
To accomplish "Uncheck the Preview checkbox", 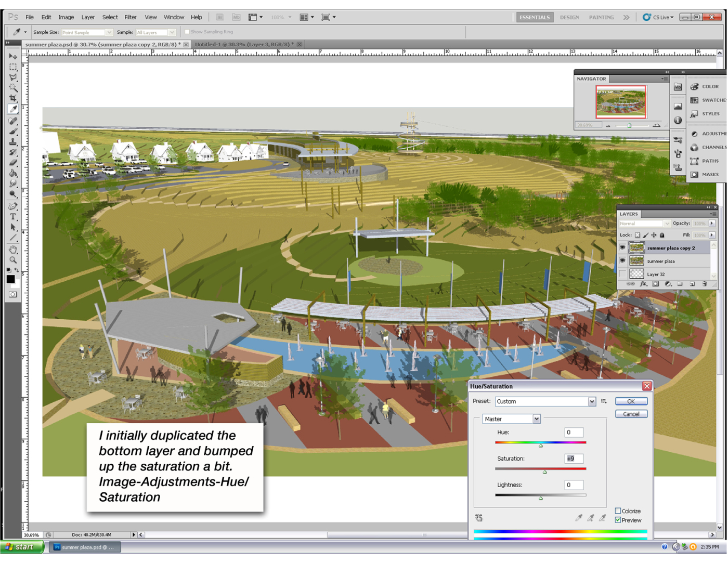I will click(618, 520).
